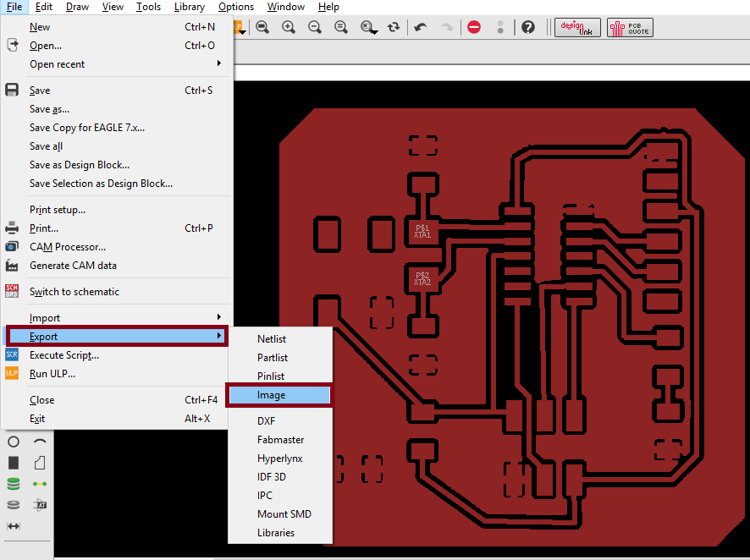Screen dimensions: 750x560
Task: Click the File menu in menu bar
Action: (14, 7)
